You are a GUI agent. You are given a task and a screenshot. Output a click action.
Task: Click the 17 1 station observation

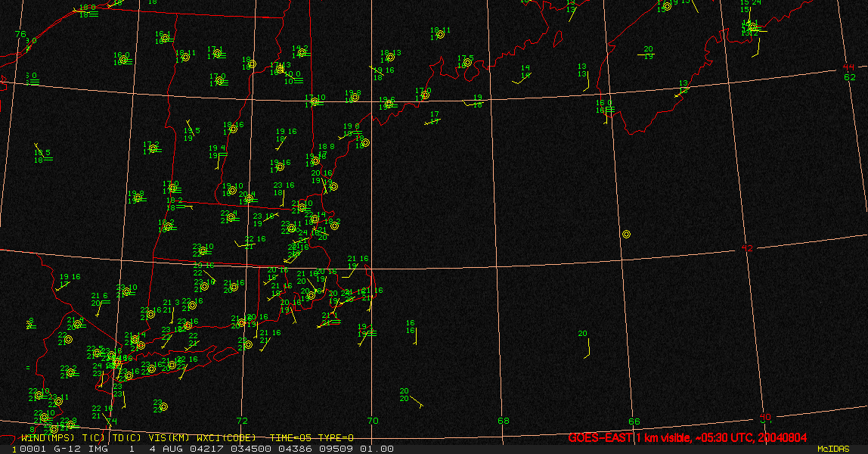(215, 53)
